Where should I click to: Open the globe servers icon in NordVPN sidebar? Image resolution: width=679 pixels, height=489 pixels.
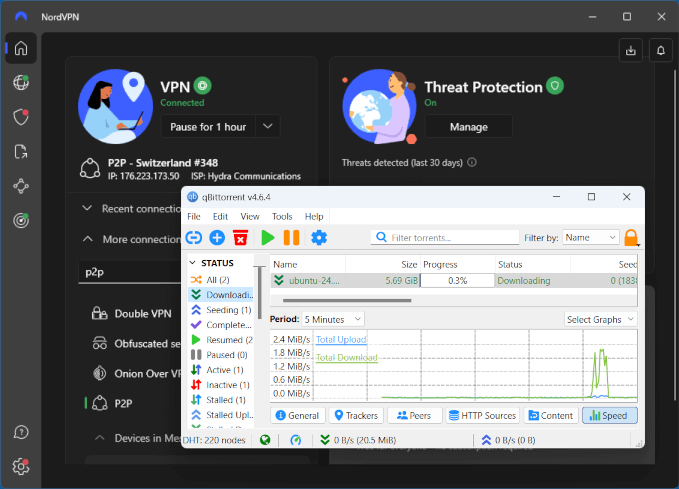tap(21, 82)
